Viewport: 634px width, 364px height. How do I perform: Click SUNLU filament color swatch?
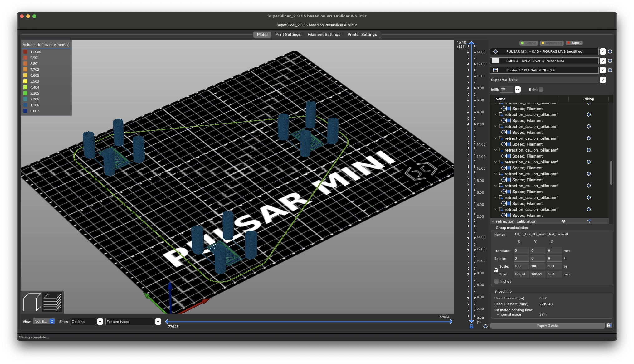(495, 61)
